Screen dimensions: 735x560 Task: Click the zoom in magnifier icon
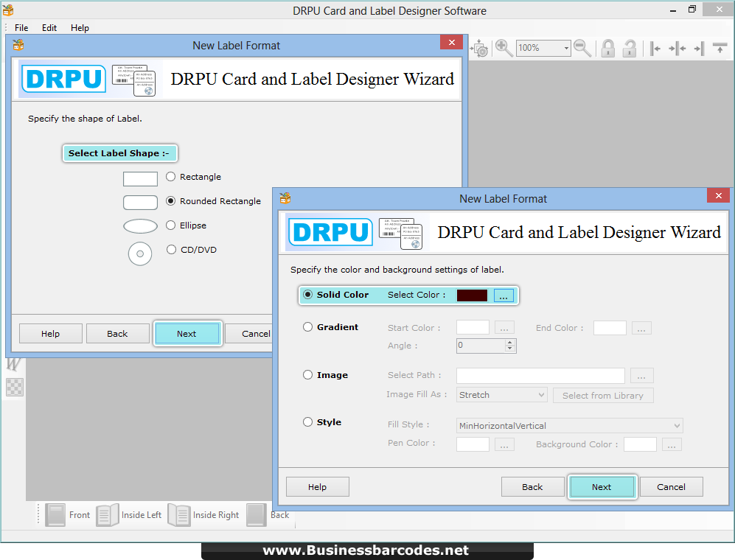504,48
